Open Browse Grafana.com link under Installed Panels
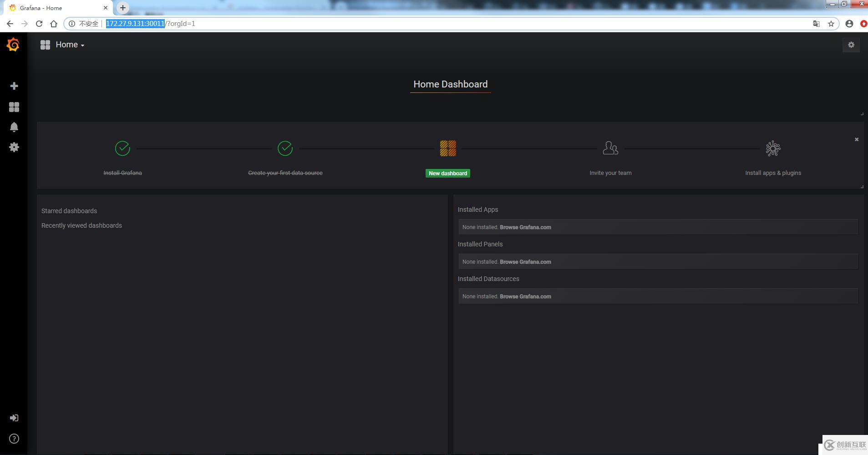868x455 pixels. pos(525,262)
